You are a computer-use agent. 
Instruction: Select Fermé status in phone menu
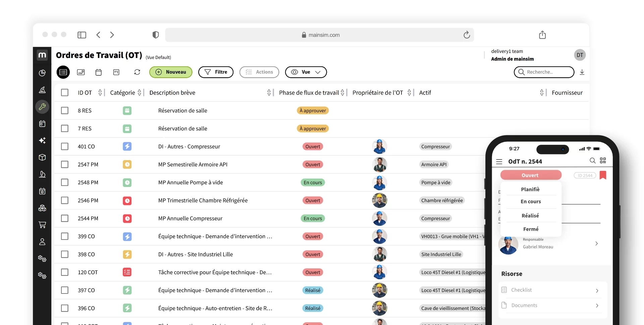531,229
